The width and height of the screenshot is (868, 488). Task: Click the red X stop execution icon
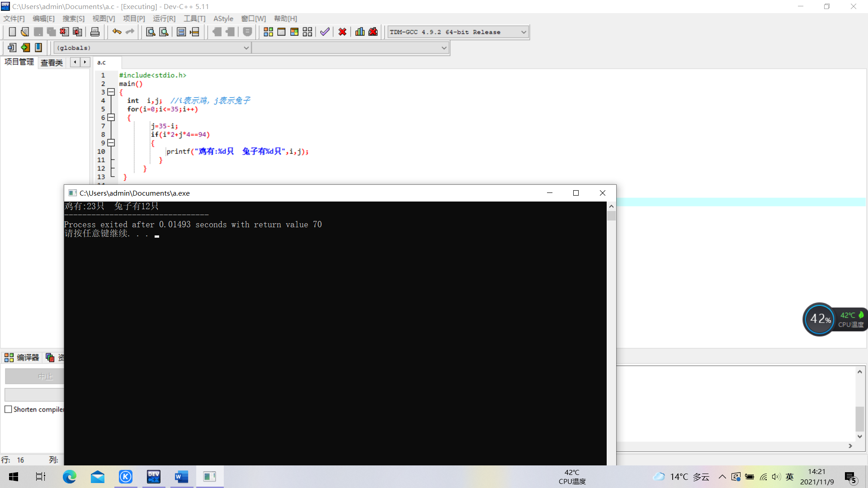point(342,32)
